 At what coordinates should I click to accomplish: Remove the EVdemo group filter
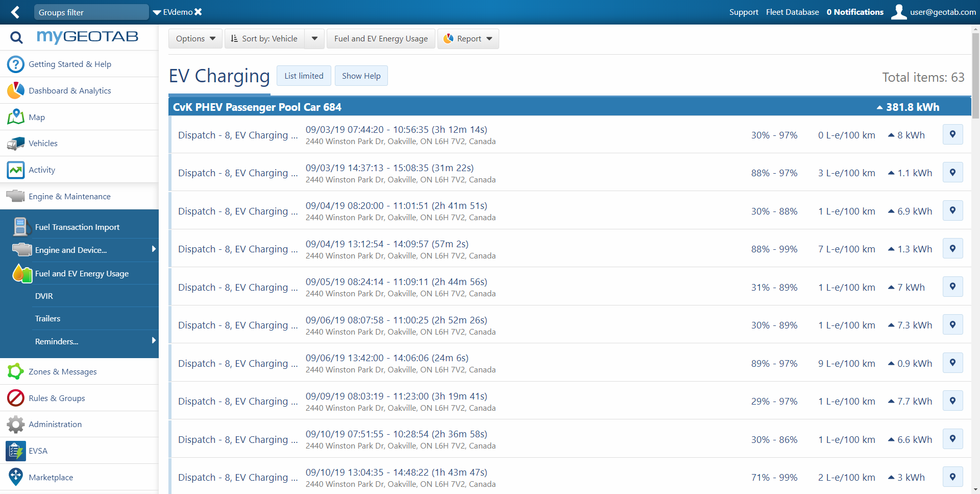coord(198,12)
